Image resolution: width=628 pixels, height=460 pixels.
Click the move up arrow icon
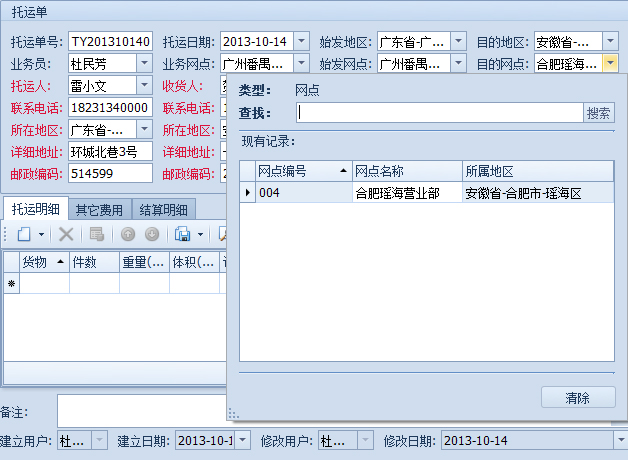[128, 234]
